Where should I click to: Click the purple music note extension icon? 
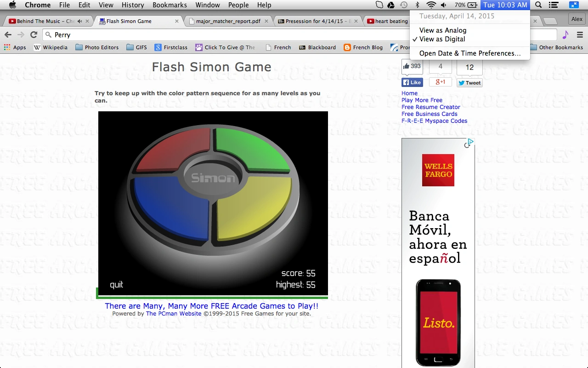565,35
